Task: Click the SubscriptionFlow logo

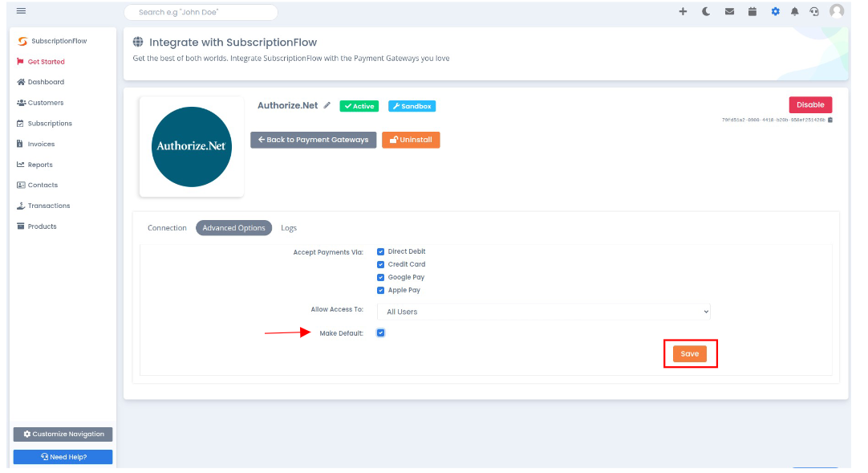Action: coord(53,42)
